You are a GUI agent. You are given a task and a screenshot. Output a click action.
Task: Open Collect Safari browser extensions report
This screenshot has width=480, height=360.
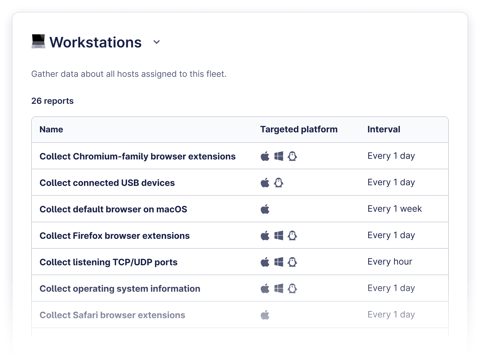[112, 315]
